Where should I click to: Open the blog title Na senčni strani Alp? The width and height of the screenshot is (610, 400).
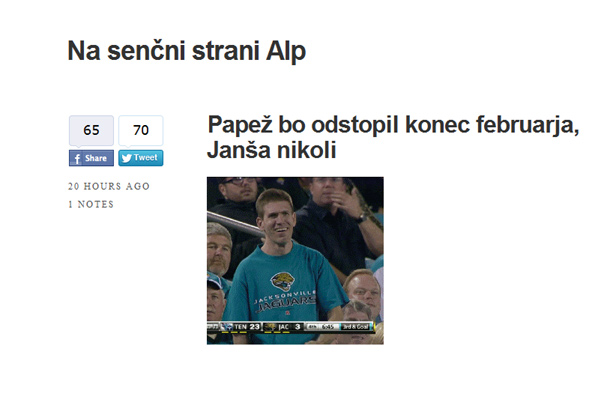(187, 51)
